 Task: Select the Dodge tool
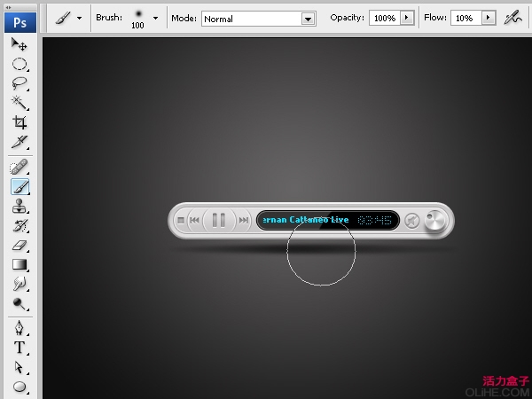[20, 303]
